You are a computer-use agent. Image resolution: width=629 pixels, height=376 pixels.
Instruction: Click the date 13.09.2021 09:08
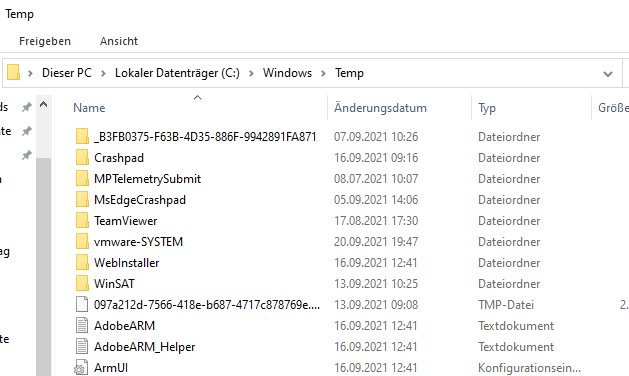coord(376,305)
